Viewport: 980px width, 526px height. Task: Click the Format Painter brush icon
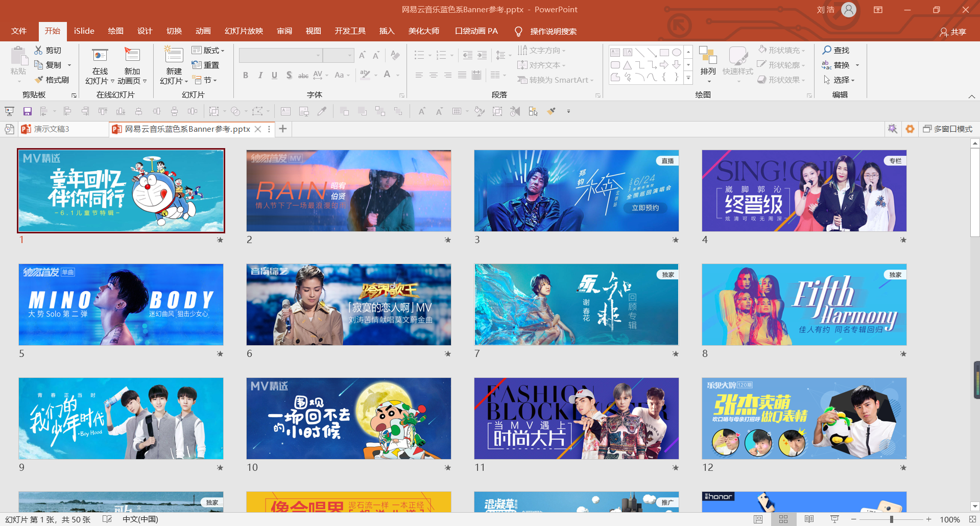pyautogui.click(x=38, y=80)
